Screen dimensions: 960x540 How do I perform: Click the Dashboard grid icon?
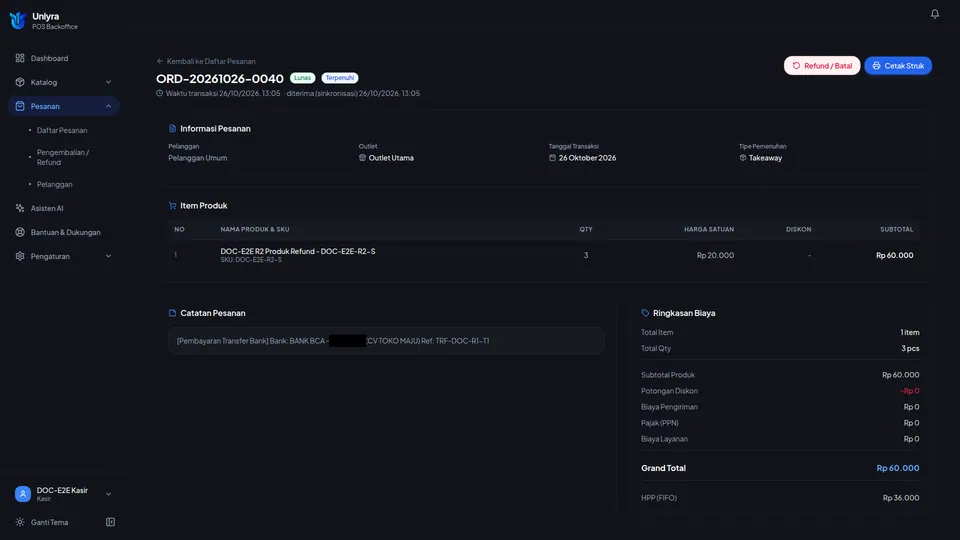pos(20,58)
